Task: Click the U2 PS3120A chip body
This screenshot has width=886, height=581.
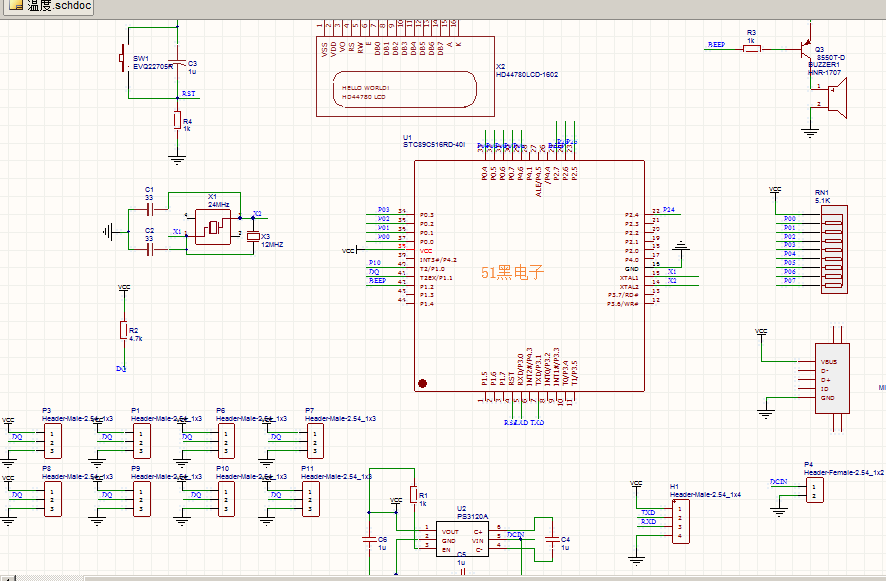Action: pyautogui.click(x=461, y=540)
